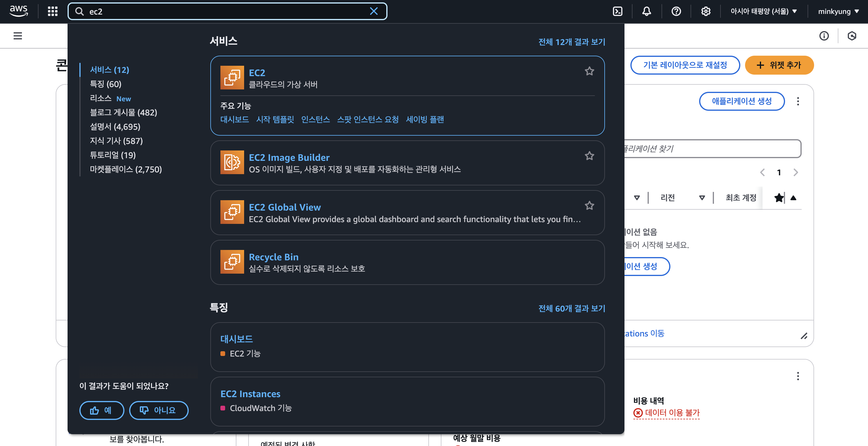
Task: Click 기본 레이아웃으로 재설정 button
Action: 685,65
